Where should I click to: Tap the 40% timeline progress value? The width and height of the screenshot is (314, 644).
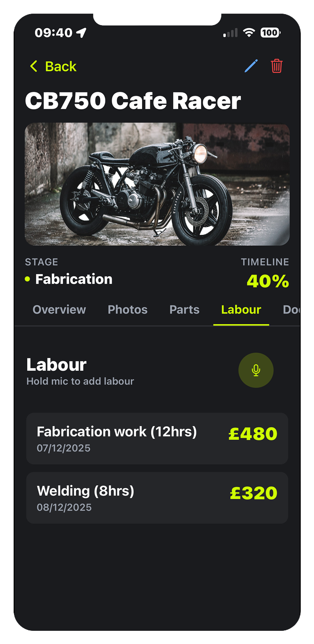[x=268, y=282]
